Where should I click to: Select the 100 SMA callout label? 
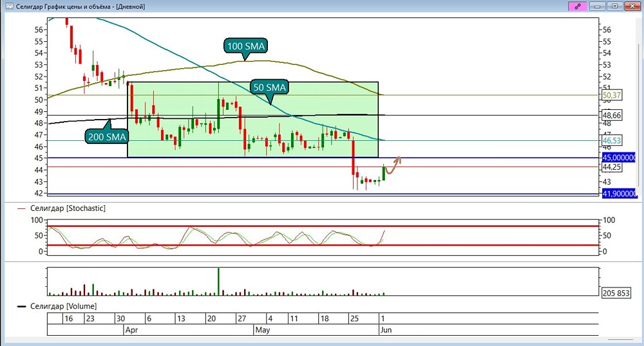pos(245,46)
